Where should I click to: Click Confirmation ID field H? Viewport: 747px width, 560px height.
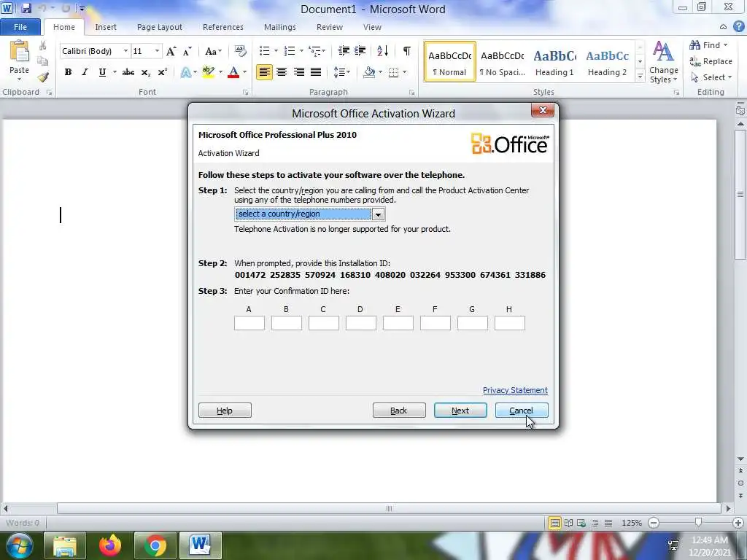point(510,323)
